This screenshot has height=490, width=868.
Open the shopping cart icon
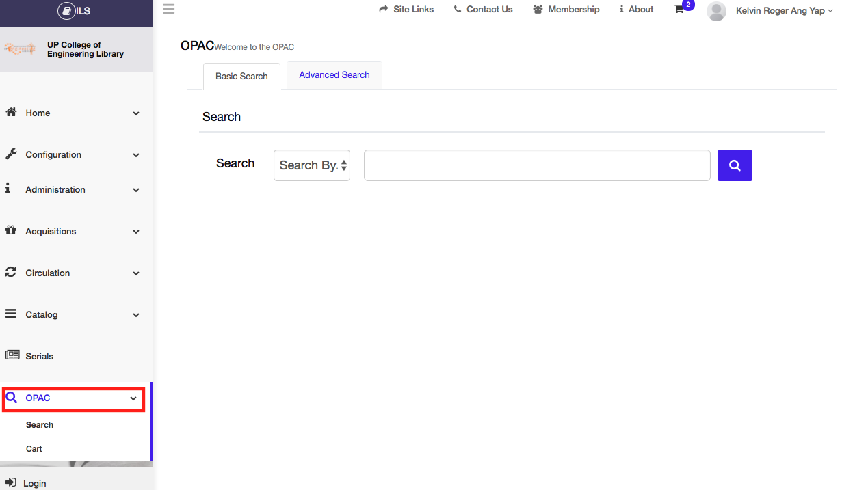click(x=679, y=10)
